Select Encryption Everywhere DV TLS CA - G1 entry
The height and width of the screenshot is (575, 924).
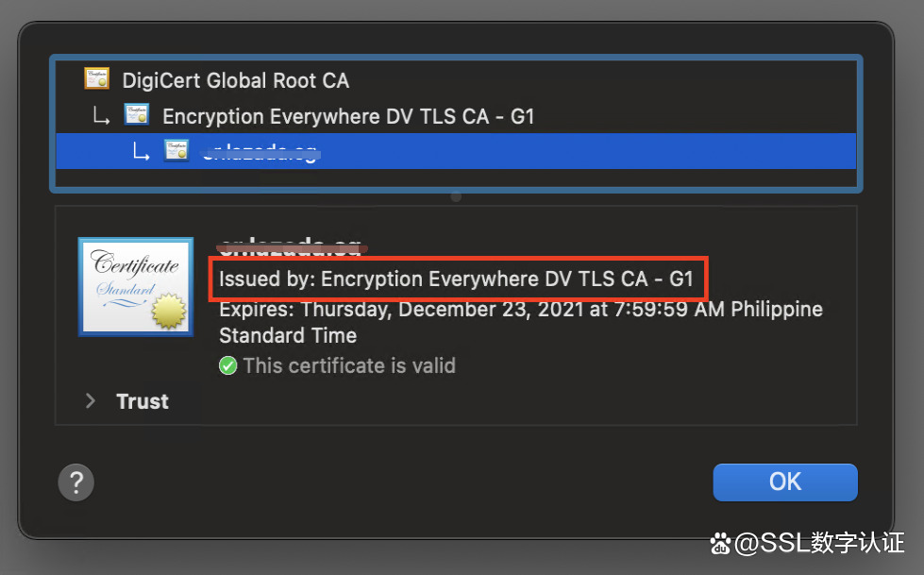point(348,115)
